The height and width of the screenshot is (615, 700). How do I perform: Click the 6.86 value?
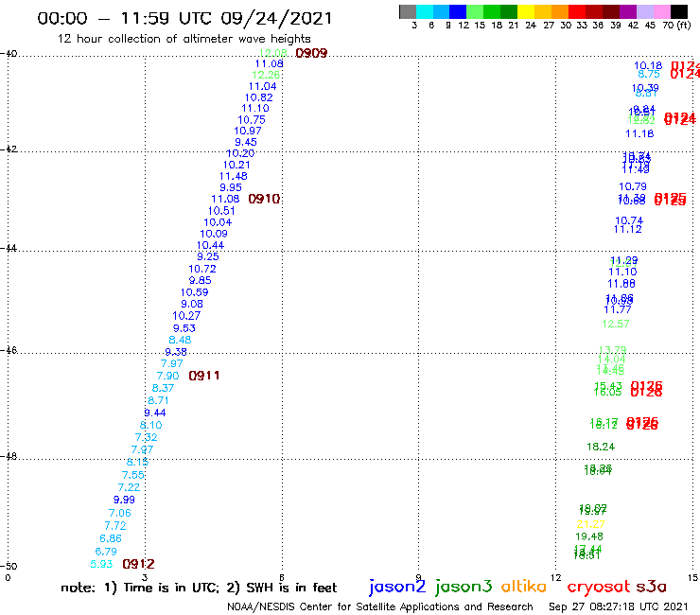[x=111, y=538]
